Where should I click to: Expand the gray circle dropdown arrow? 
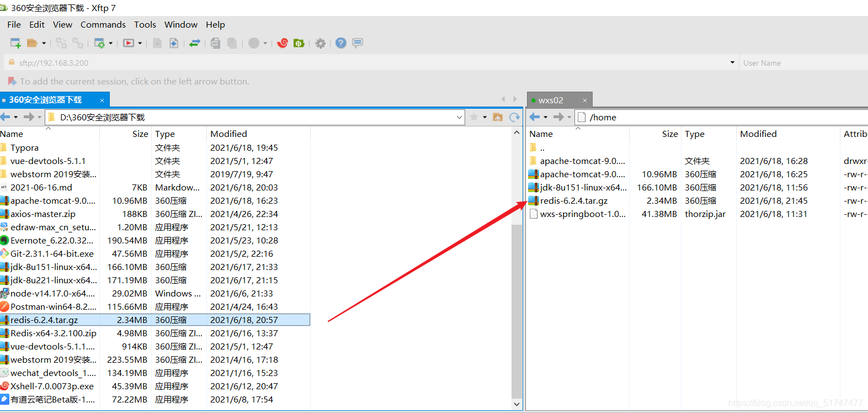click(x=265, y=43)
